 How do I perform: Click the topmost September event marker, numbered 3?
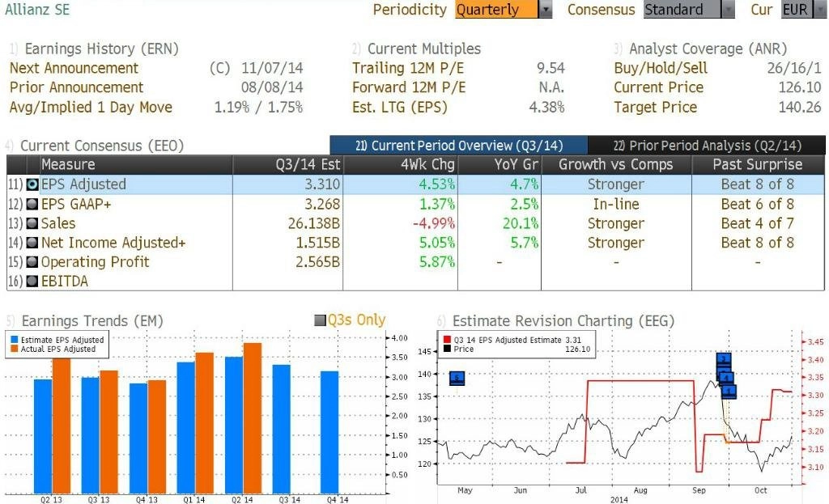723,359
